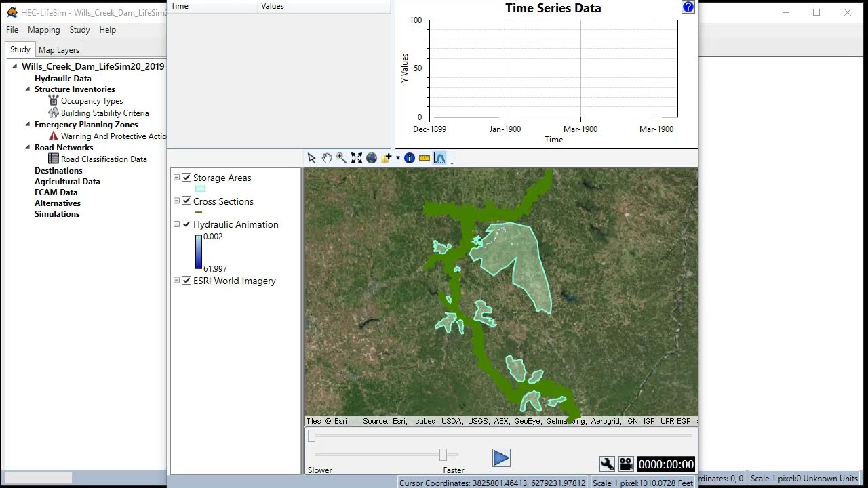868x488 pixels.
Task: Toggle the time series plot tool
Action: pyautogui.click(x=439, y=158)
